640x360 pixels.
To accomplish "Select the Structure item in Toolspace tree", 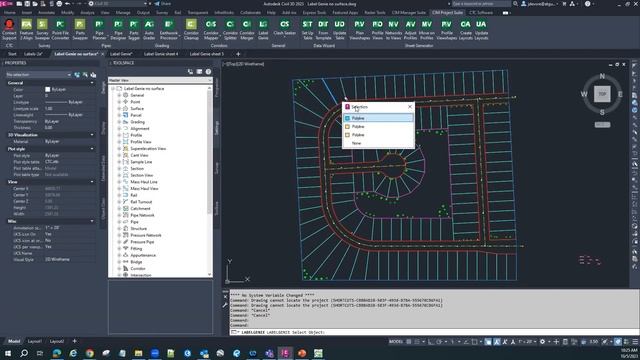I will (138, 229).
